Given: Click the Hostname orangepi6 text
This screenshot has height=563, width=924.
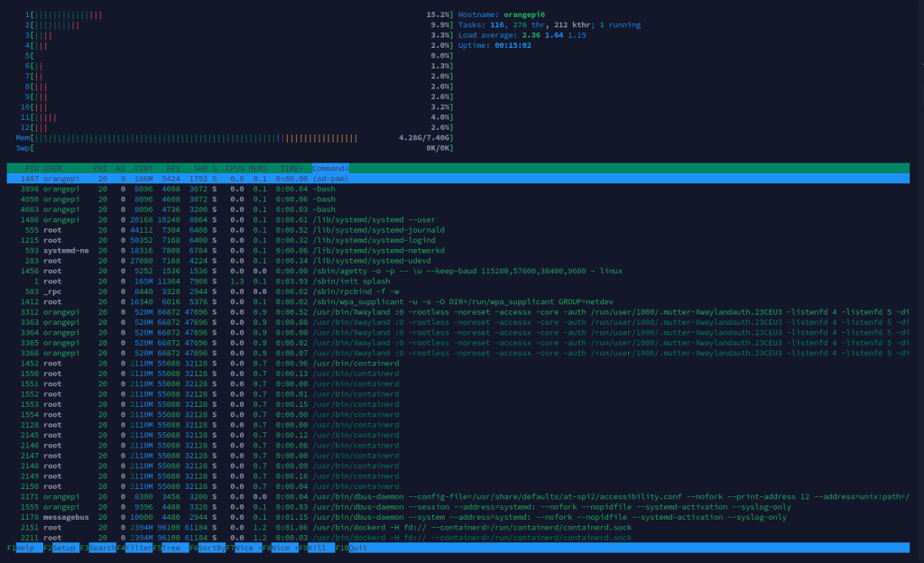Looking at the screenshot, I should tap(502, 14).
